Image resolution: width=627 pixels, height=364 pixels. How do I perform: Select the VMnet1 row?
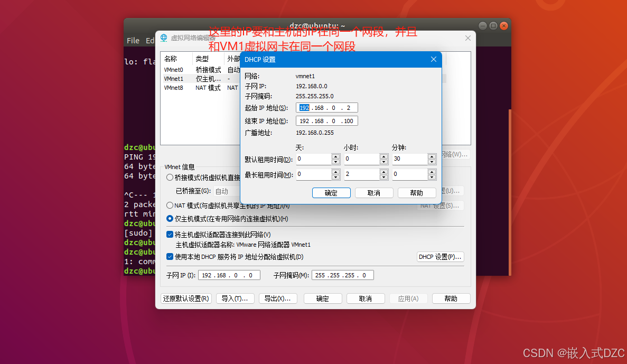(200, 79)
